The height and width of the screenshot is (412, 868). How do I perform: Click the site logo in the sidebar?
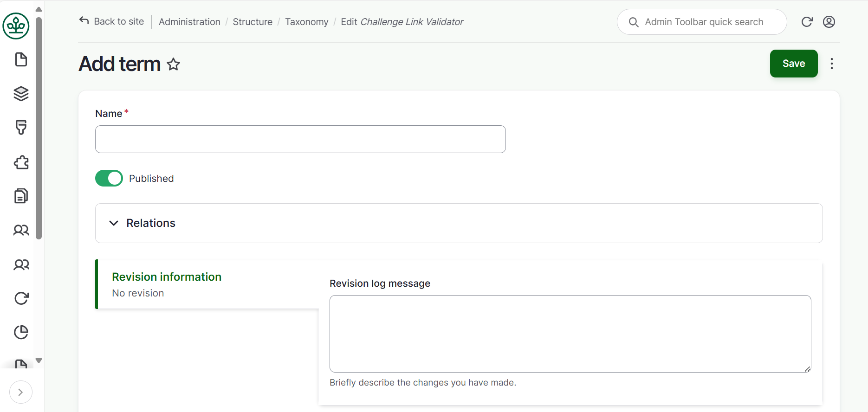16,26
